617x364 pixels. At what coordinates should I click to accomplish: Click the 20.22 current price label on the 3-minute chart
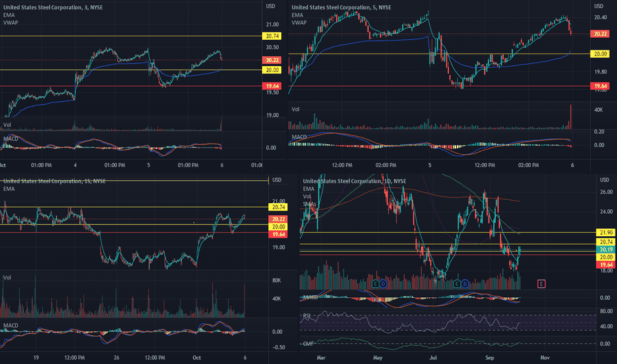click(272, 60)
